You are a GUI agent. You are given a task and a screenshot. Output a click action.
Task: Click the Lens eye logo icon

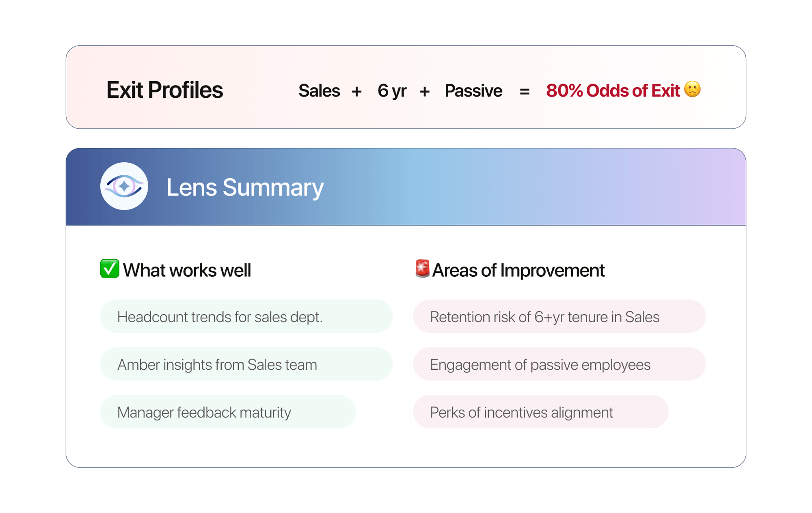pyautogui.click(x=124, y=186)
